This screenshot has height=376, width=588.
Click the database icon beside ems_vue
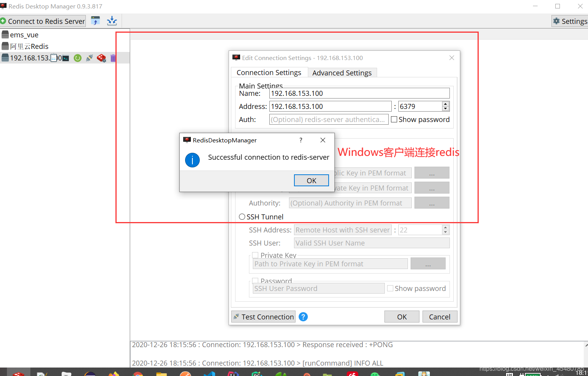click(5, 35)
